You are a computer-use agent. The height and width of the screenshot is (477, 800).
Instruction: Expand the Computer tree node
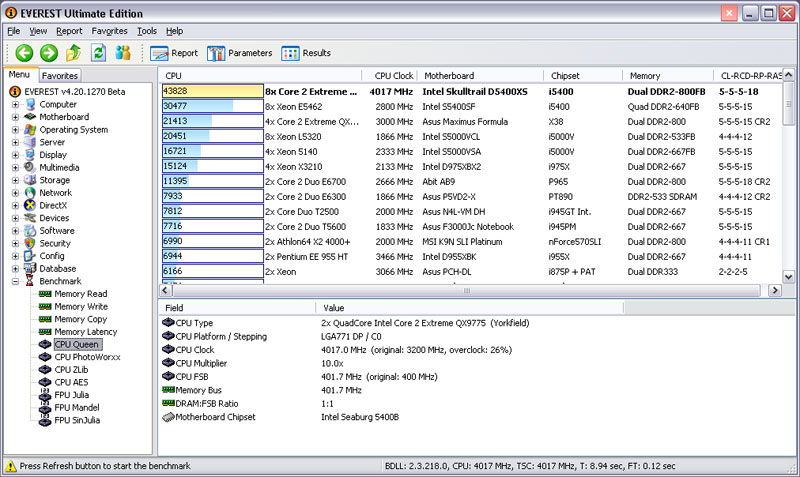click(x=15, y=105)
